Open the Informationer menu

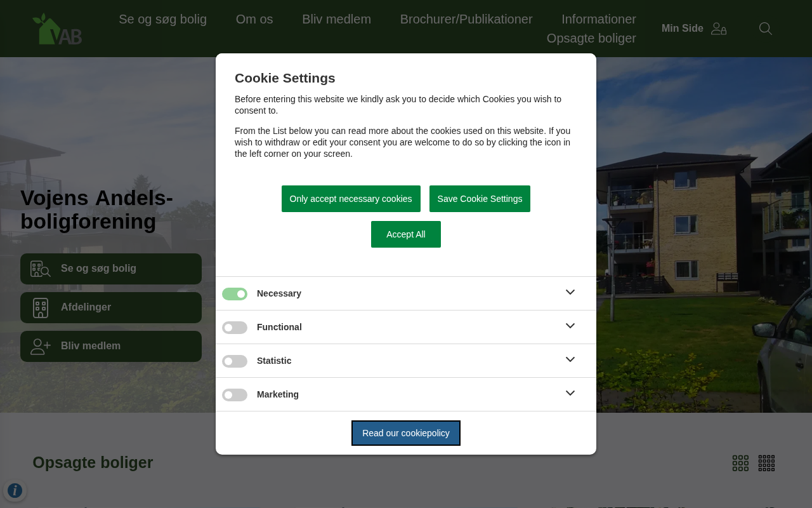599,19
